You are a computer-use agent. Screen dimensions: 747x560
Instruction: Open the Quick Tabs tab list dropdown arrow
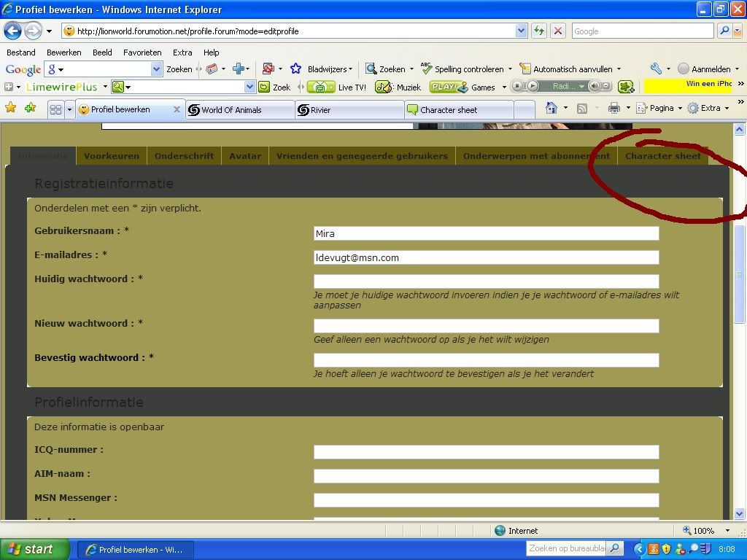(69, 110)
